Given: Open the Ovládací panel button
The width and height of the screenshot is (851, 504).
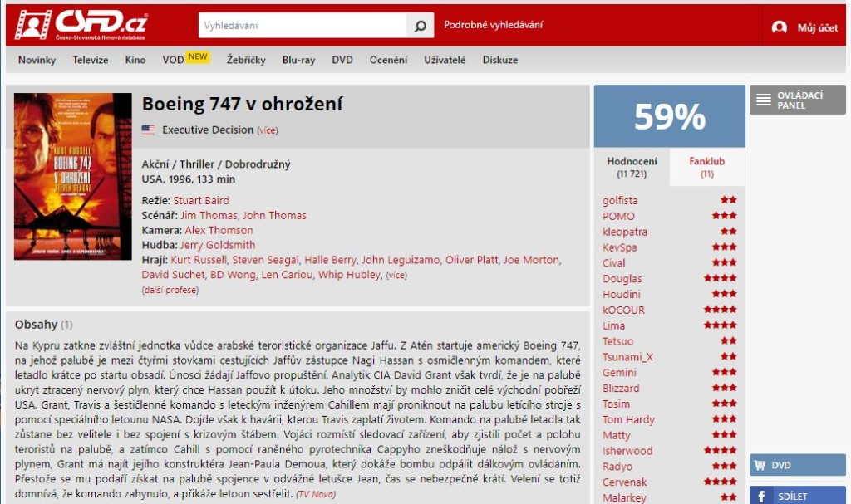Looking at the screenshot, I should click(x=797, y=100).
